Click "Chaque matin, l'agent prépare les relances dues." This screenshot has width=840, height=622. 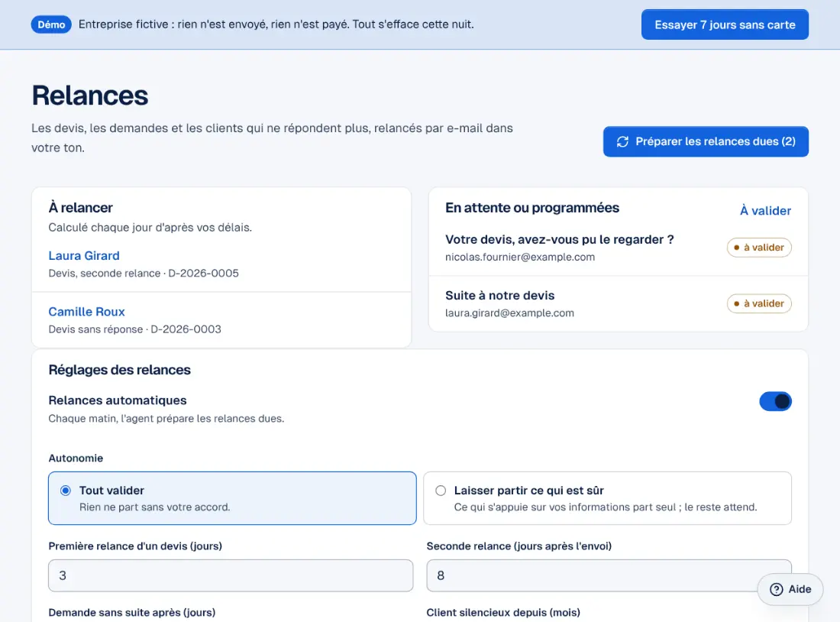166,419
